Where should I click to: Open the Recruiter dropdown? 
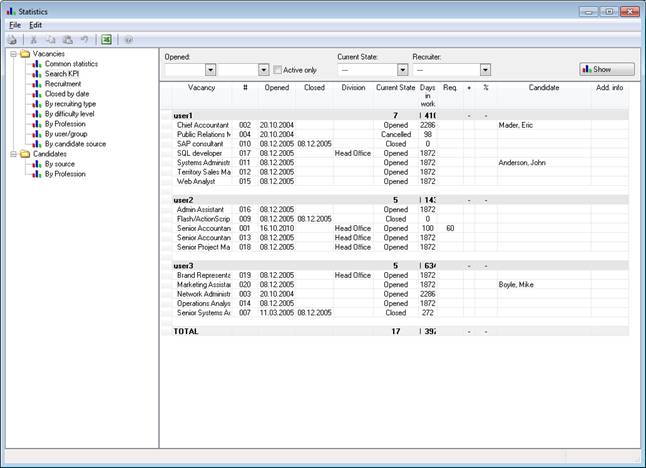click(x=485, y=70)
